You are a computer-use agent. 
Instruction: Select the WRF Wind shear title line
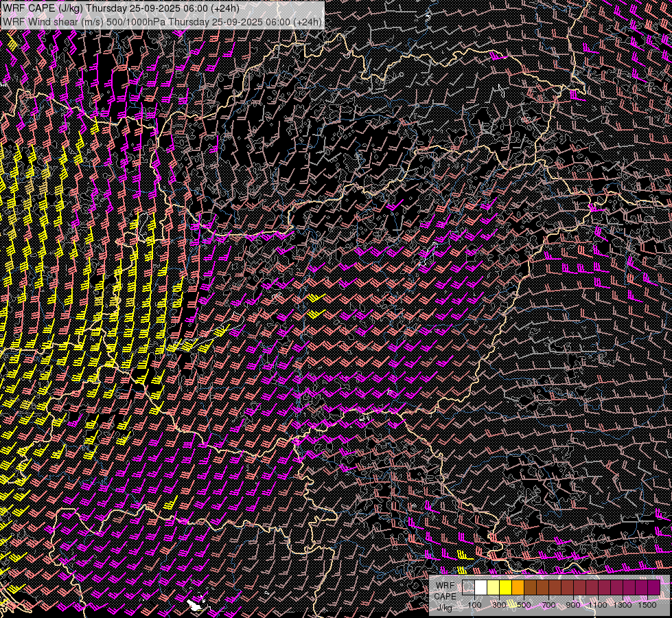[162, 22]
